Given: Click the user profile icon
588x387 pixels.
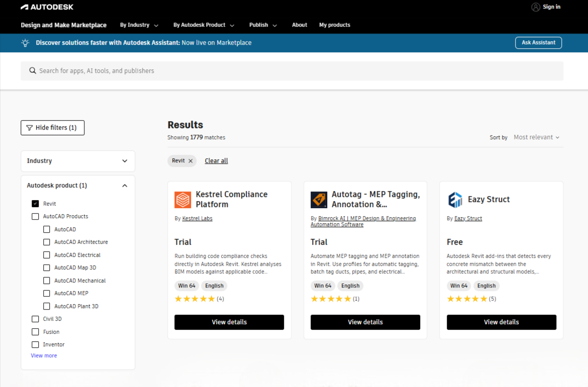Looking at the screenshot, I should pyautogui.click(x=536, y=7).
